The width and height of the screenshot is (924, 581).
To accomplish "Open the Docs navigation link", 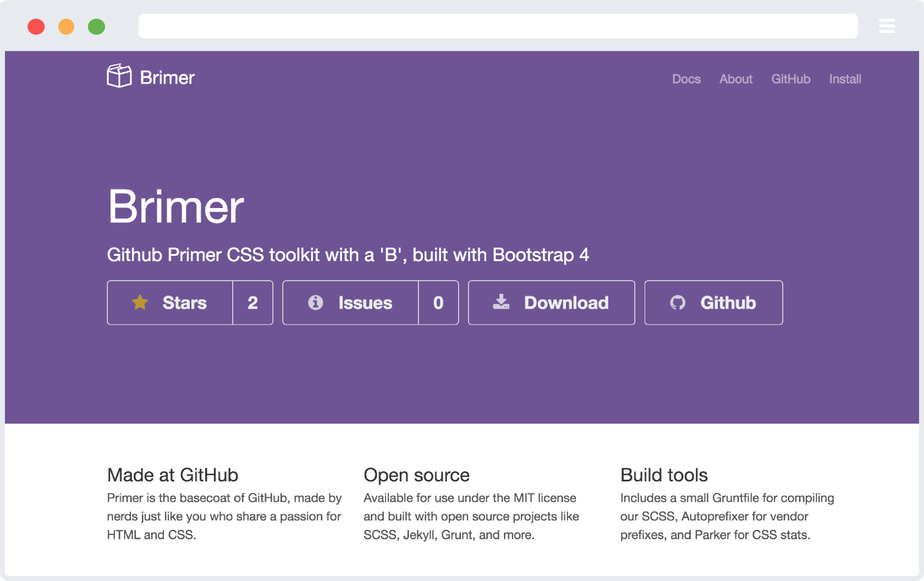I will coord(686,79).
